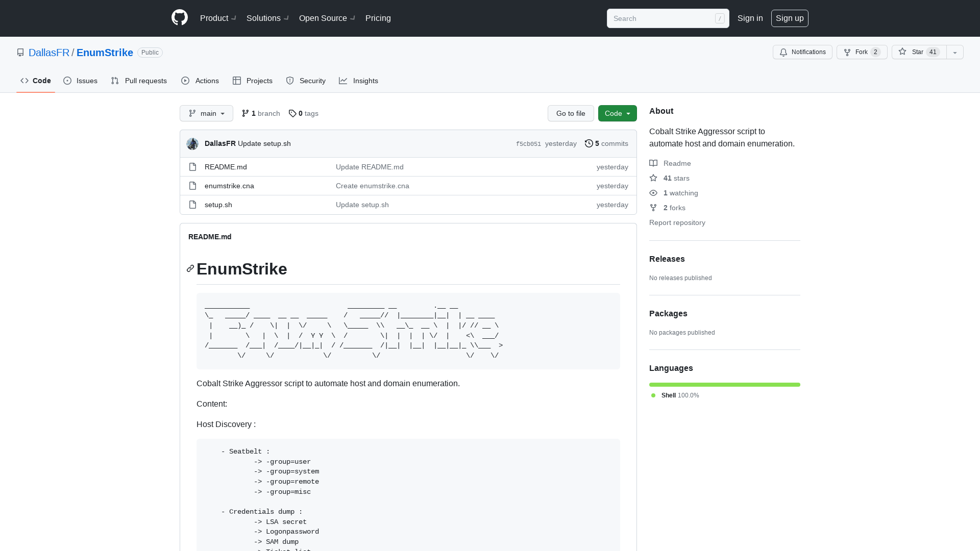
Task: Expand the notification bell dropdown
Action: [802, 52]
